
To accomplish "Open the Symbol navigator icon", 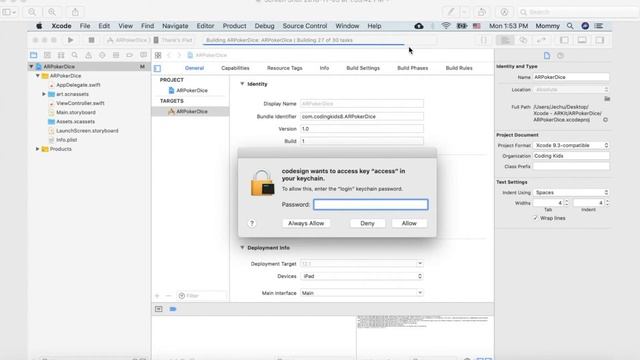I will coord(61,55).
